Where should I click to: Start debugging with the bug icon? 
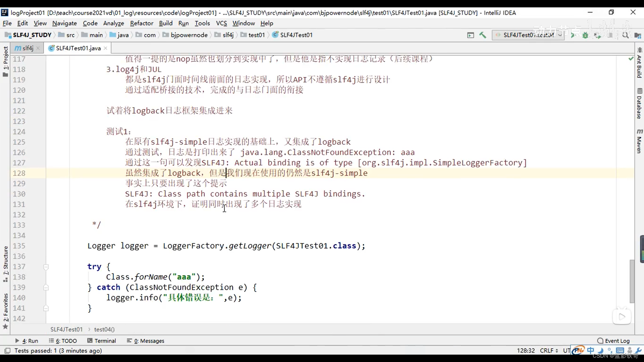[585, 35]
